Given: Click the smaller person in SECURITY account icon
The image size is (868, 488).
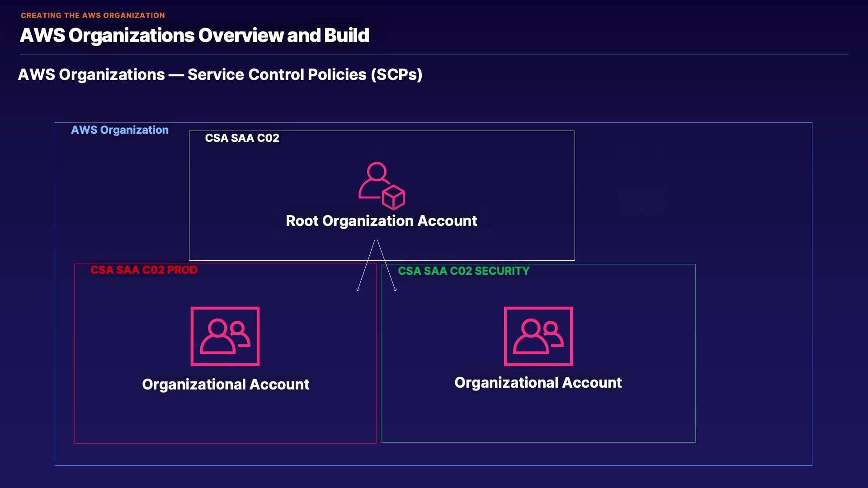Looking at the screenshot, I should (x=552, y=332).
